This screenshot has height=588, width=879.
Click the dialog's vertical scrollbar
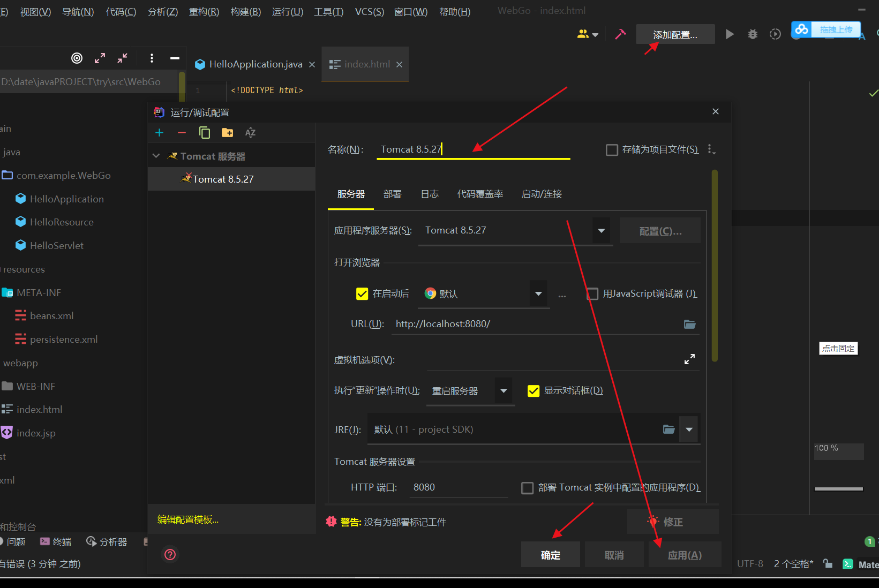[715, 266]
